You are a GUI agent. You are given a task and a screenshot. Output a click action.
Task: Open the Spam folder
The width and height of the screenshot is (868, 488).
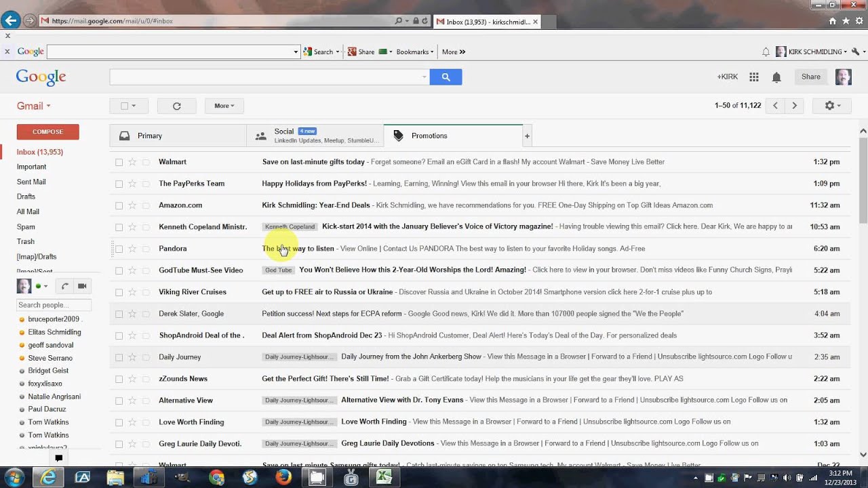[x=26, y=227]
